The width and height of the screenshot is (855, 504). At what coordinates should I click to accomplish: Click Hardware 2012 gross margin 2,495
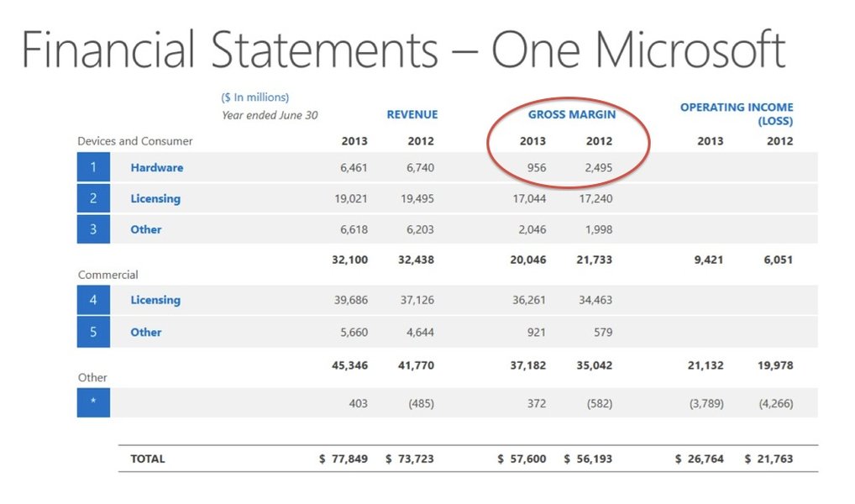598,168
